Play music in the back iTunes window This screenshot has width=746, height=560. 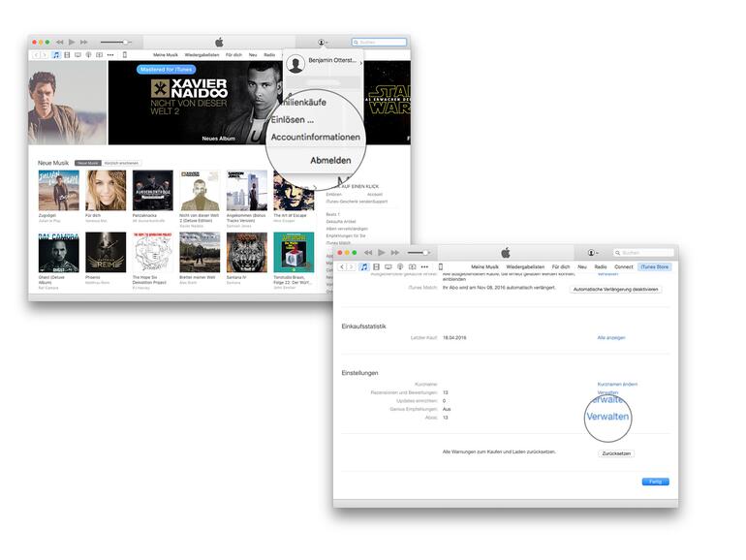[x=72, y=43]
